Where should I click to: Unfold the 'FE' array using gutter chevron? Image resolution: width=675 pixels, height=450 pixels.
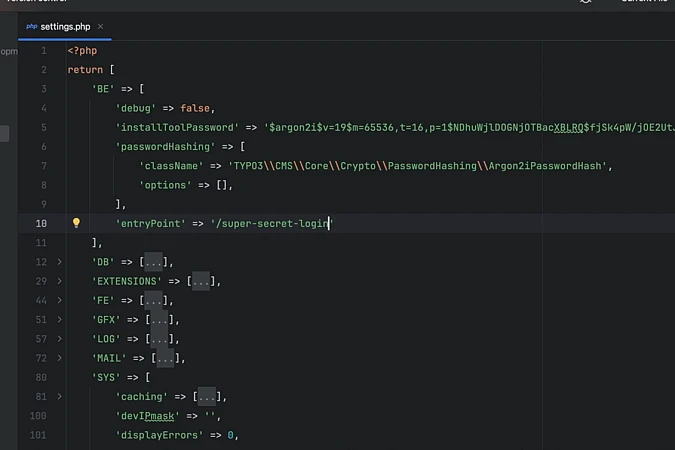(x=59, y=300)
